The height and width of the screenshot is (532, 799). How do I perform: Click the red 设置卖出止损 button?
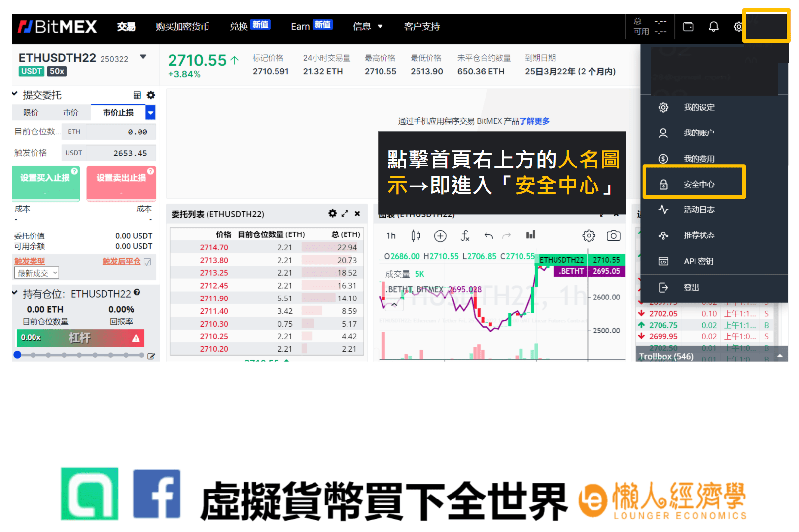[121, 183]
